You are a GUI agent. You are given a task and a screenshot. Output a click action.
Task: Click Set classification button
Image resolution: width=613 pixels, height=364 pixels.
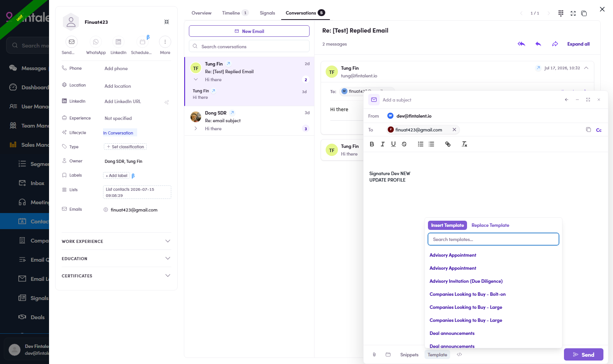click(125, 147)
